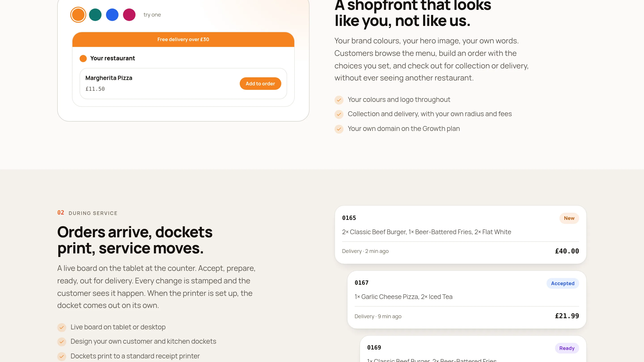Click order number 0167

click(362, 283)
